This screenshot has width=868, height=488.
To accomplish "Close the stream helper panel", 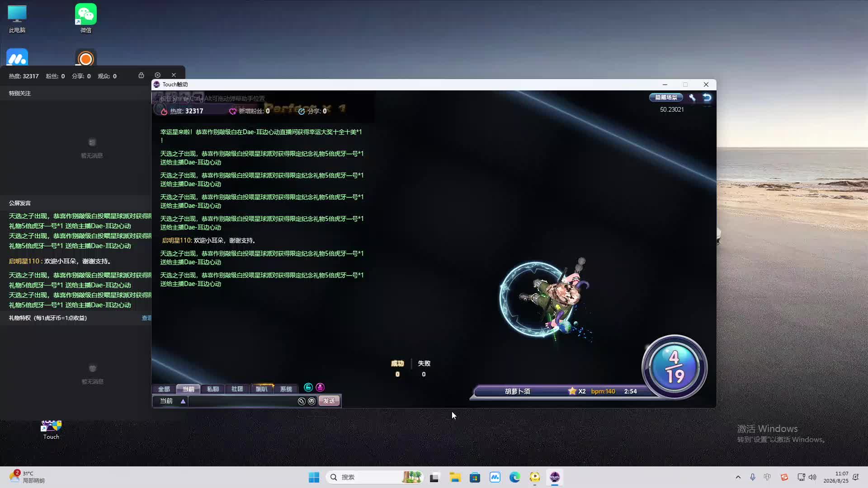I will [x=174, y=75].
